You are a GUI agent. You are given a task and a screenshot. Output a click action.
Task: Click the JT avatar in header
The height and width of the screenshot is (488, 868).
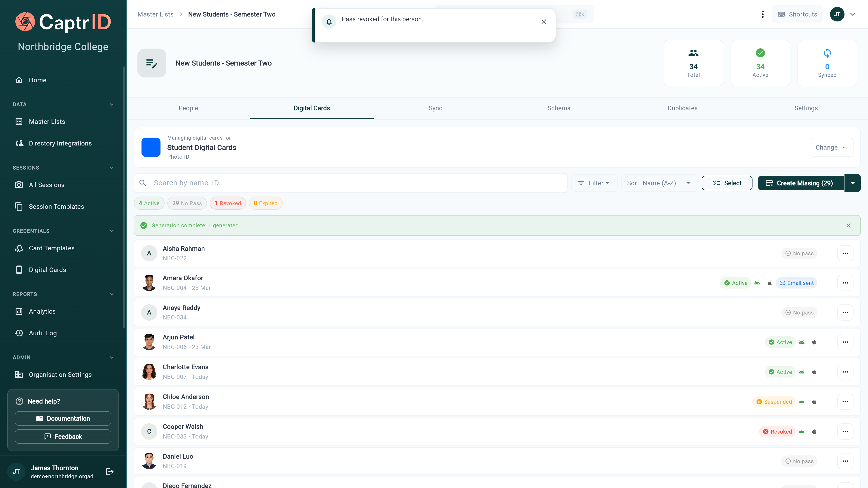tap(837, 14)
